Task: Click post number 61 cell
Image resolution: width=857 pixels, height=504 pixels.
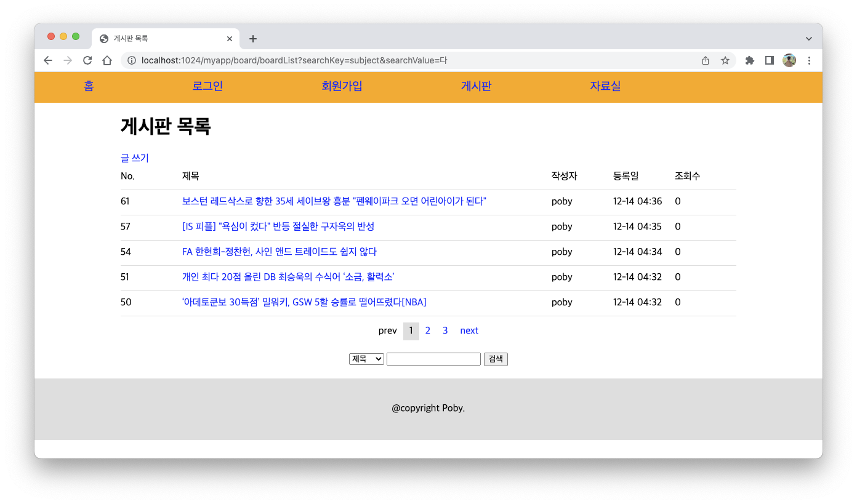Action: (126, 201)
